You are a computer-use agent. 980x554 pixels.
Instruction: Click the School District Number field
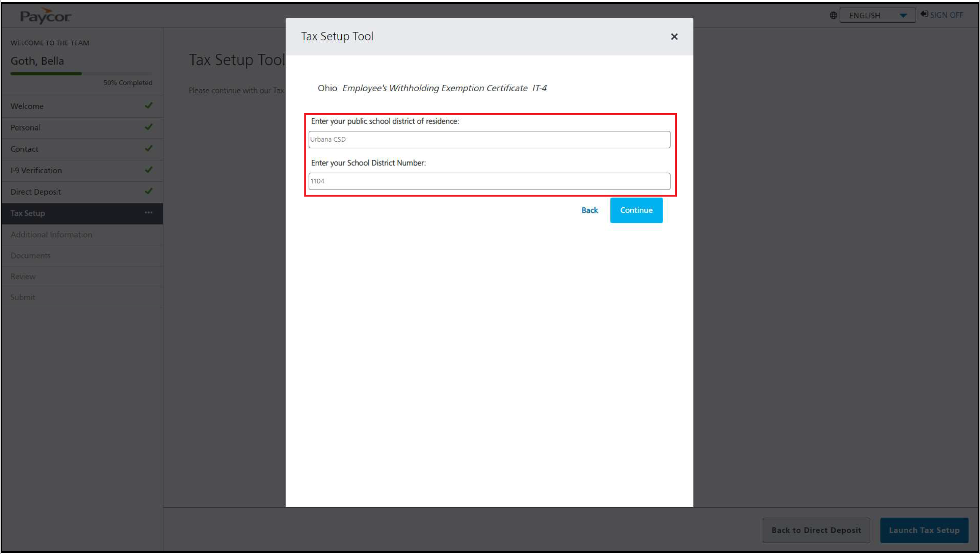489,181
